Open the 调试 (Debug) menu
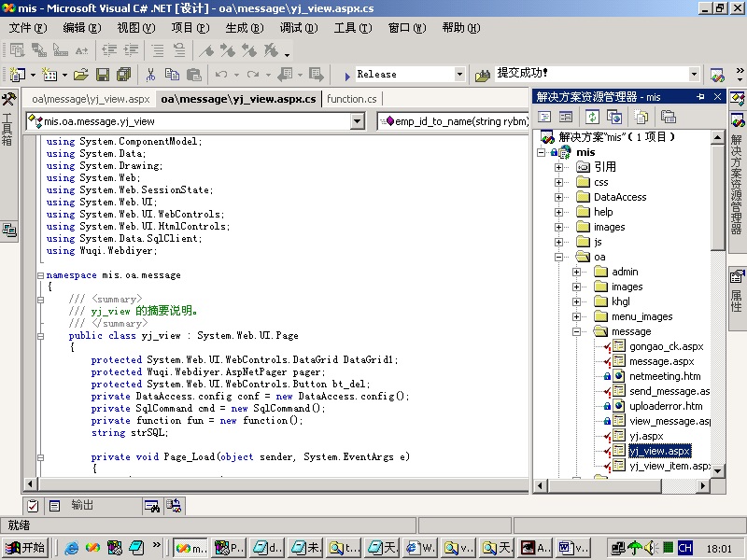 pyautogui.click(x=297, y=28)
